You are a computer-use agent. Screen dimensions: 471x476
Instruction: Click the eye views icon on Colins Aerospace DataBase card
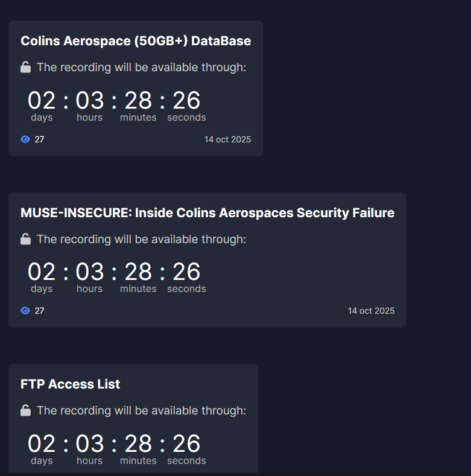click(x=25, y=139)
